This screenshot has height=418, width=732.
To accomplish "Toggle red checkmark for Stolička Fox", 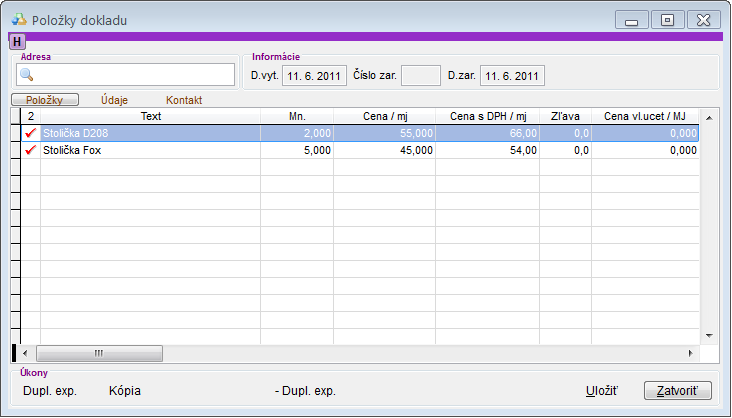I will pyautogui.click(x=30, y=150).
